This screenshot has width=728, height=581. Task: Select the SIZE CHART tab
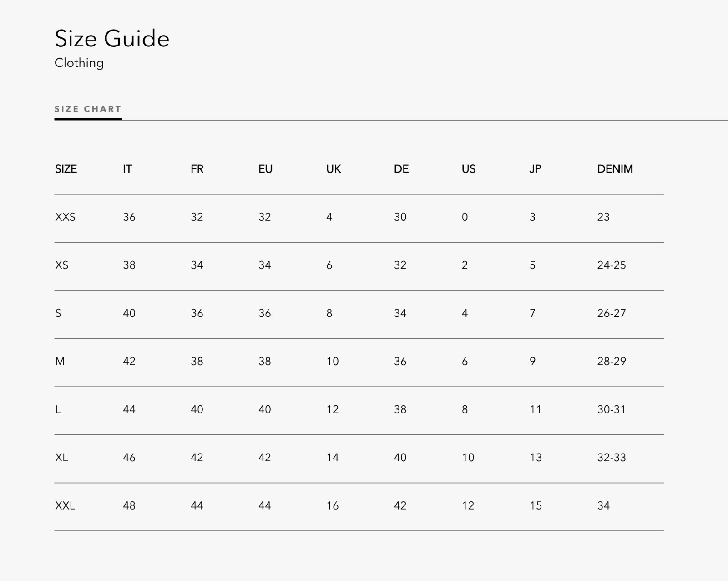pos(88,109)
